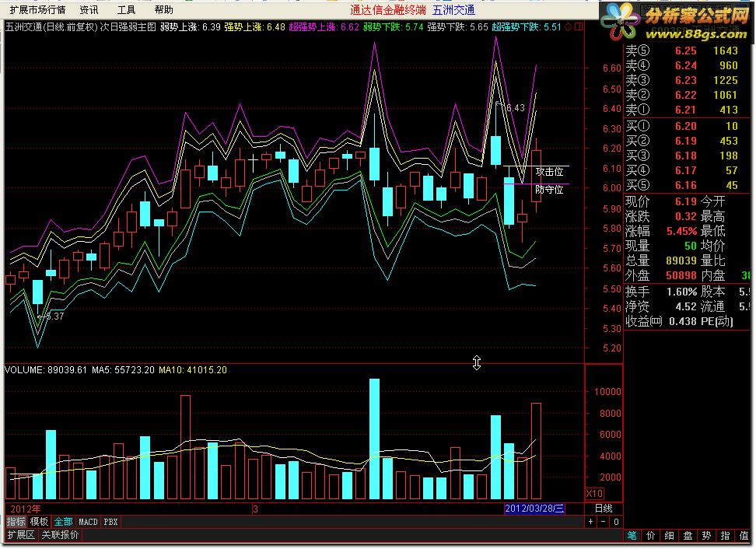The width and height of the screenshot is (756, 549).
Task: Click the vertical resize handle between chart panes
Action: click(477, 363)
